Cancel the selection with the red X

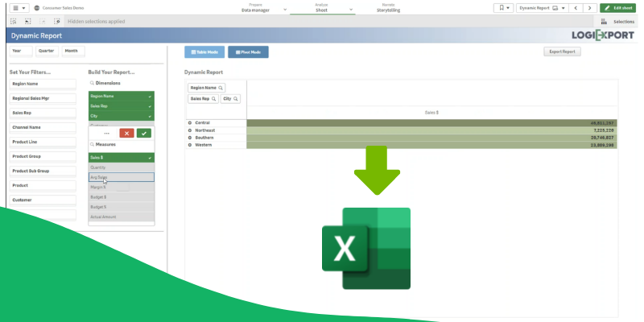[126, 133]
